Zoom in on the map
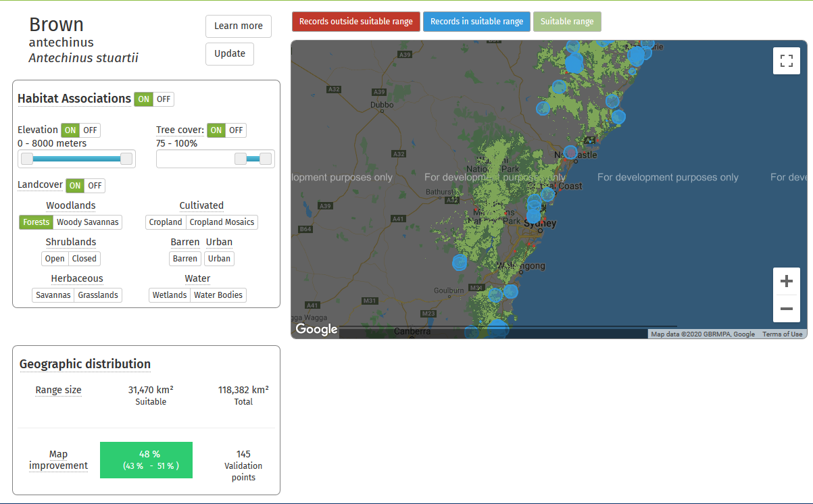The image size is (813, 504). pyautogui.click(x=786, y=281)
